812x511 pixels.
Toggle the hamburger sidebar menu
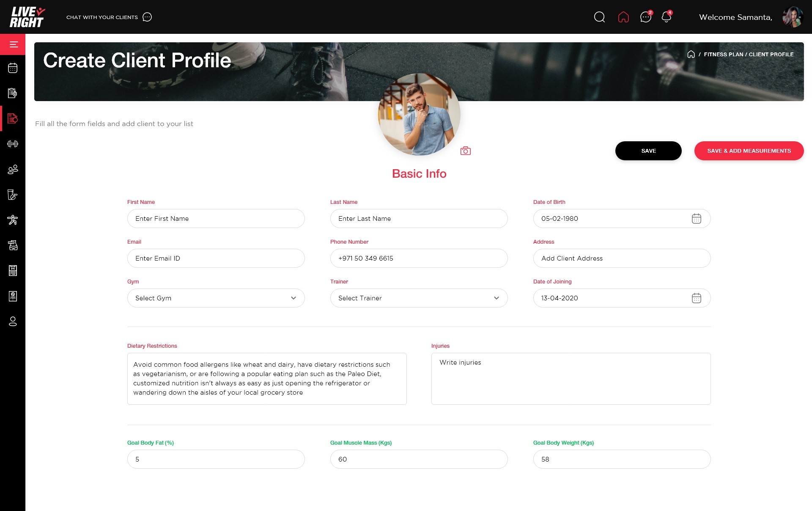(x=14, y=44)
